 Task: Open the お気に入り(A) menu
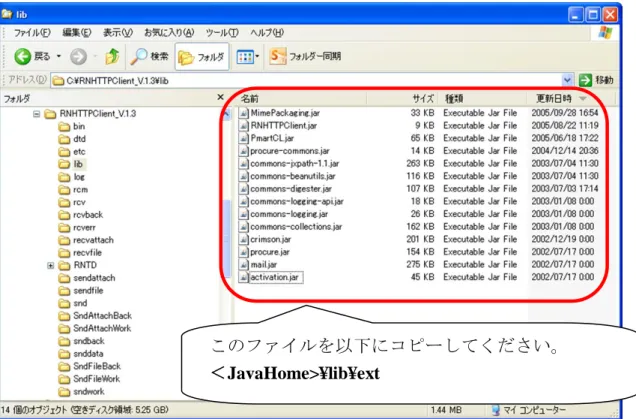(x=169, y=32)
